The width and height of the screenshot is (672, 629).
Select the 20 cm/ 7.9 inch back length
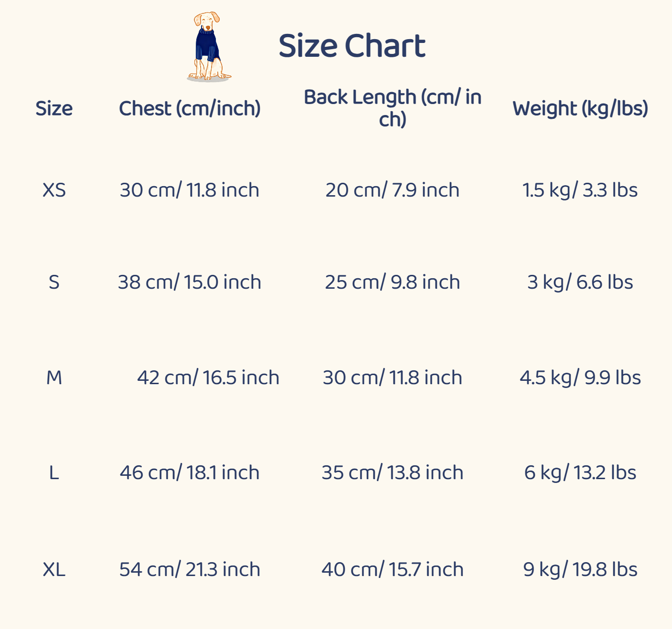point(392,190)
